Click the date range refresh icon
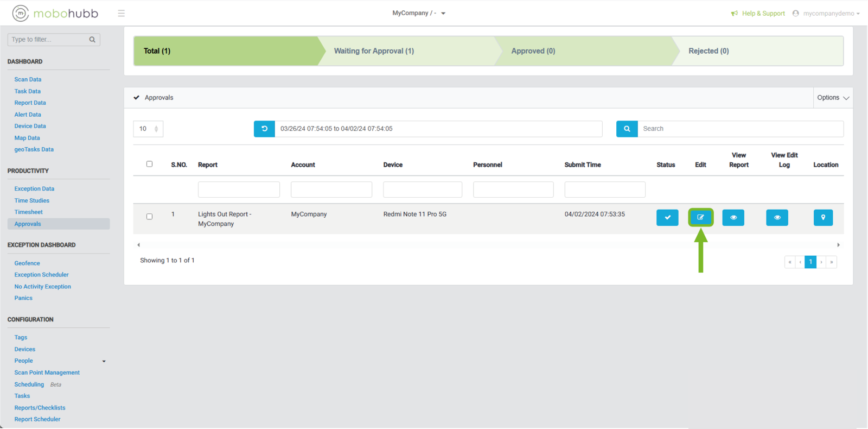Screen dimensions: 868x429 tap(264, 129)
